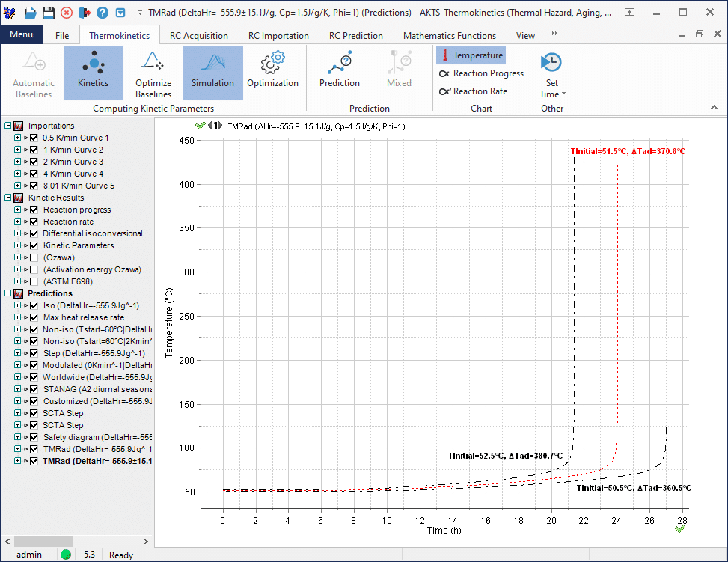The image size is (728, 562).
Task: Click the Optimization gear icon
Action: (272, 73)
